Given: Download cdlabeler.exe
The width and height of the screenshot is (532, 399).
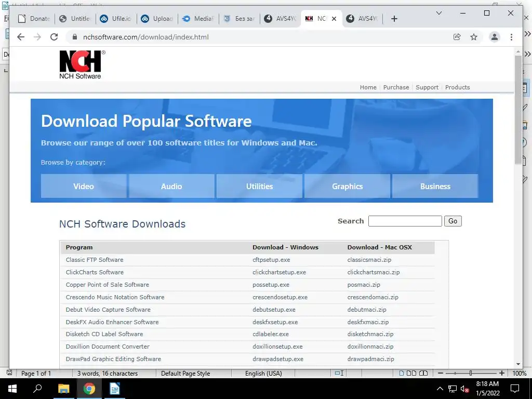Looking at the screenshot, I should tap(270, 334).
